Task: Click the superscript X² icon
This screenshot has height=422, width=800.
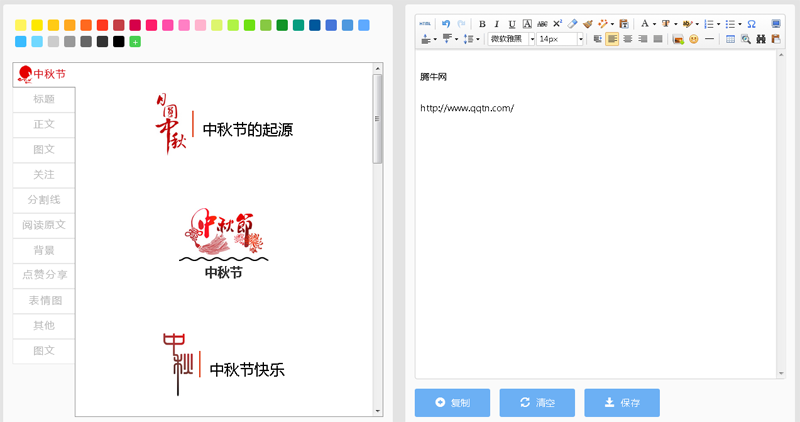Action: (x=557, y=23)
